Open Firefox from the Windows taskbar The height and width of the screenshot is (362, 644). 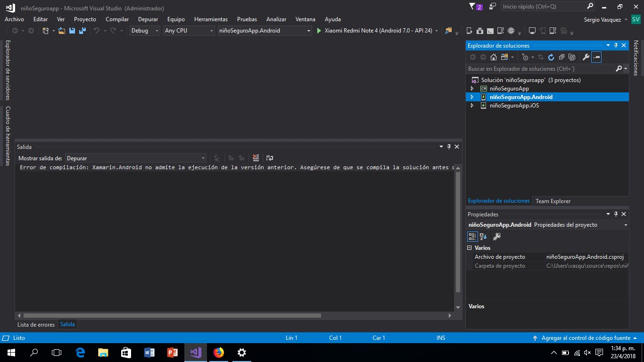click(x=218, y=352)
